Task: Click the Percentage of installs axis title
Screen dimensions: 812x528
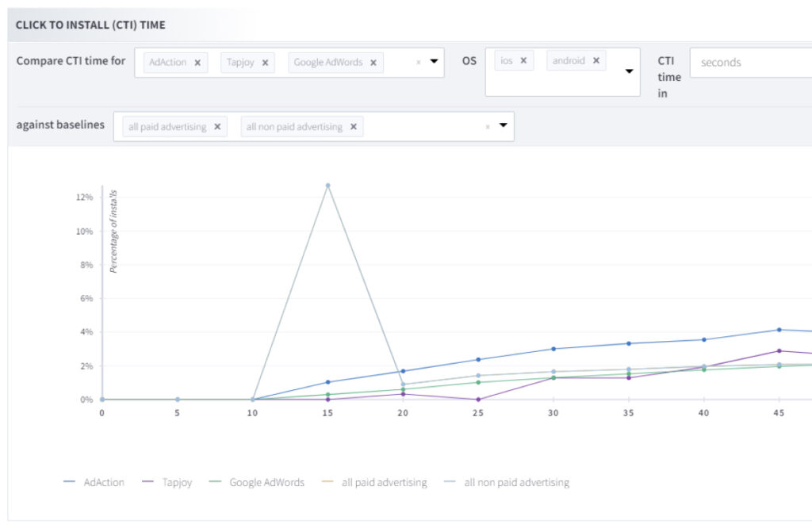Action: click(113, 231)
